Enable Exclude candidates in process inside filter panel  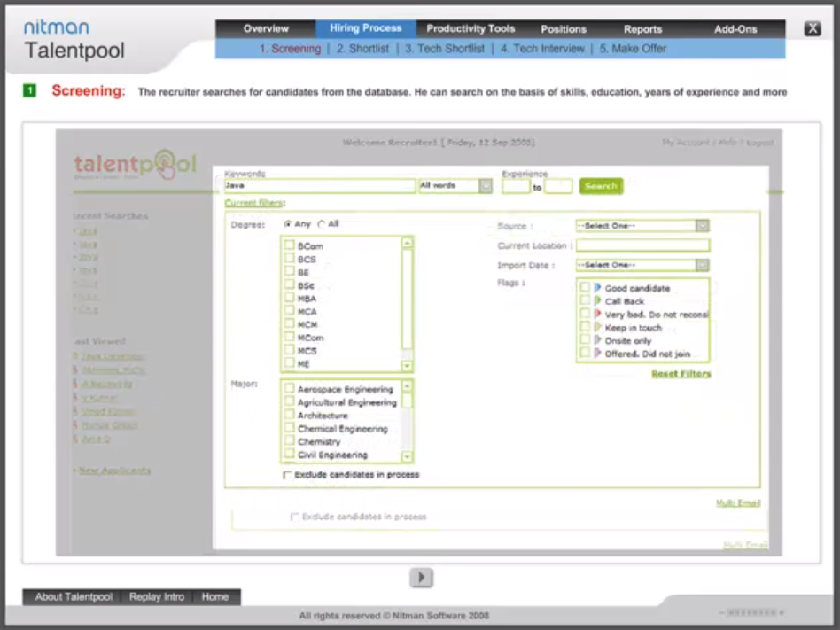(x=287, y=475)
